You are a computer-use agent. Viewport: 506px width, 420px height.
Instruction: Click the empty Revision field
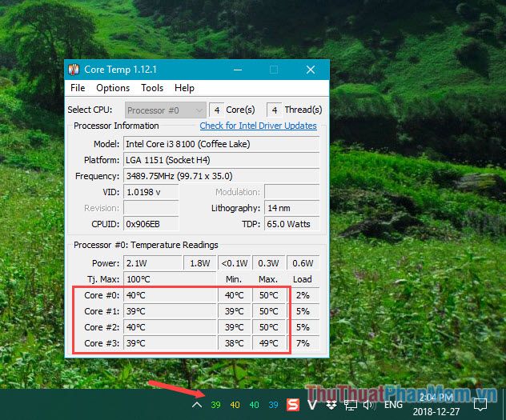(x=151, y=208)
